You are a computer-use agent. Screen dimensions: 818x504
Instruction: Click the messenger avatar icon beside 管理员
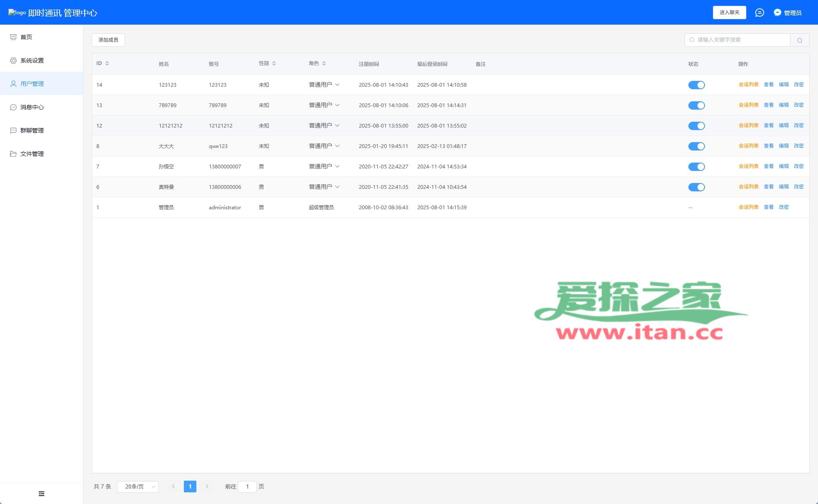pos(778,13)
